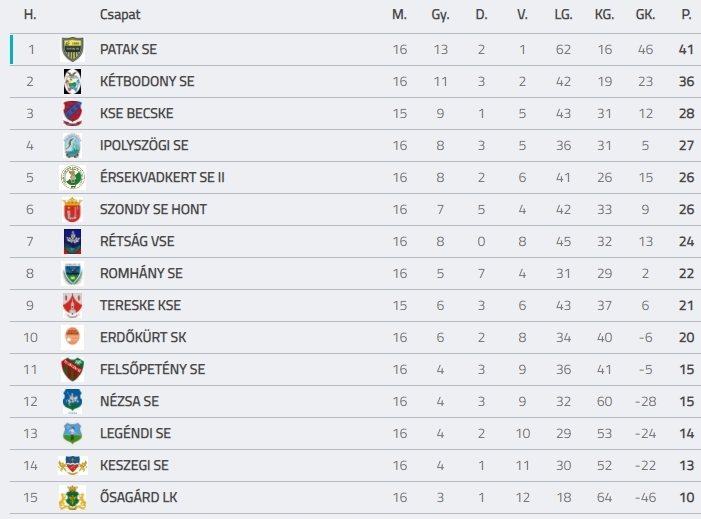Select the IPOLYSZÖGI SE team badge
The image size is (701, 519).
[72, 145]
